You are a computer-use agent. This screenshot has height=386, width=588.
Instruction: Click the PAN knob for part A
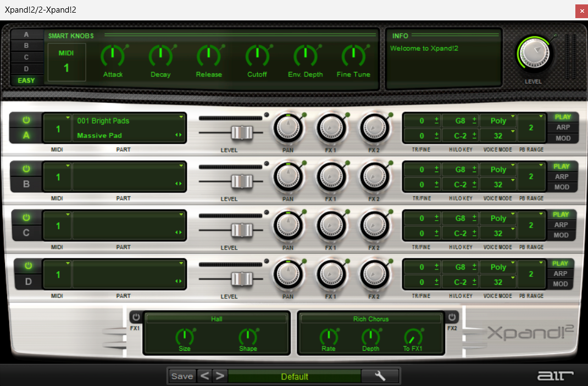coord(288,128)
